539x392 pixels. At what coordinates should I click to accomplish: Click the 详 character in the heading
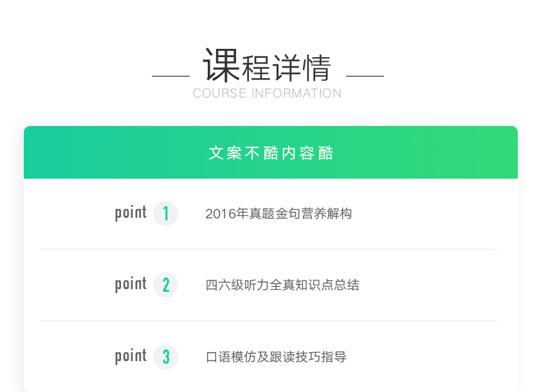pos(286,68)
